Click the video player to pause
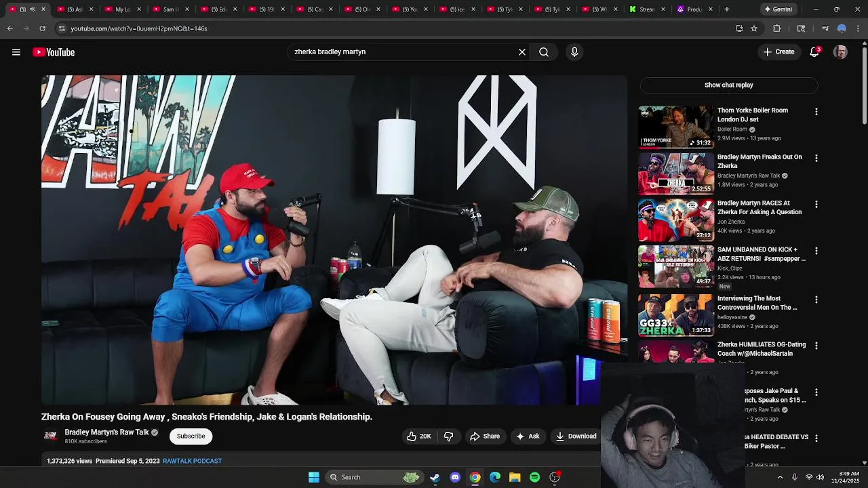The width and height of the screenshot is (868, 488). point(334,240)
